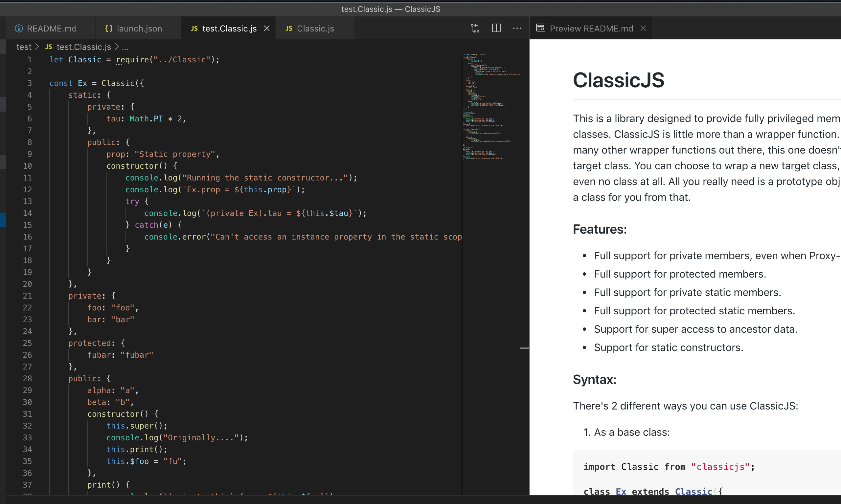Close the test.Classic.js tab
Viewport: 841px width, 504px height.
click(x=267, y=28)
